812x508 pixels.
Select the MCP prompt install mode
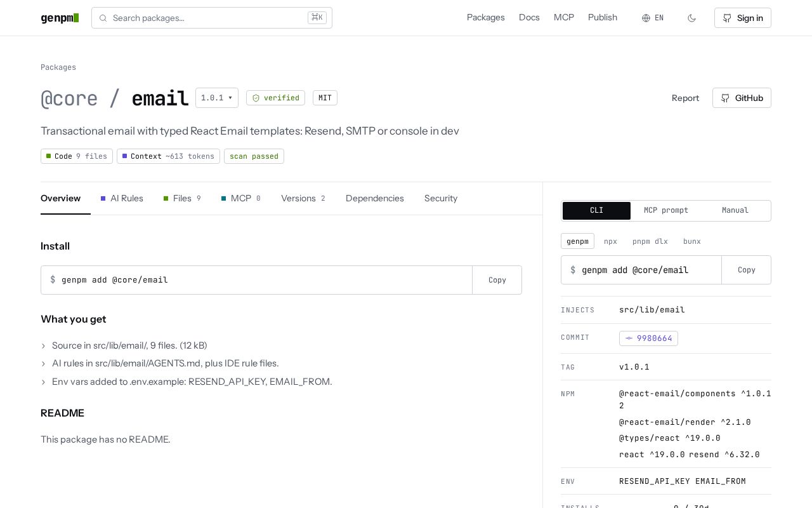point(666,210)
